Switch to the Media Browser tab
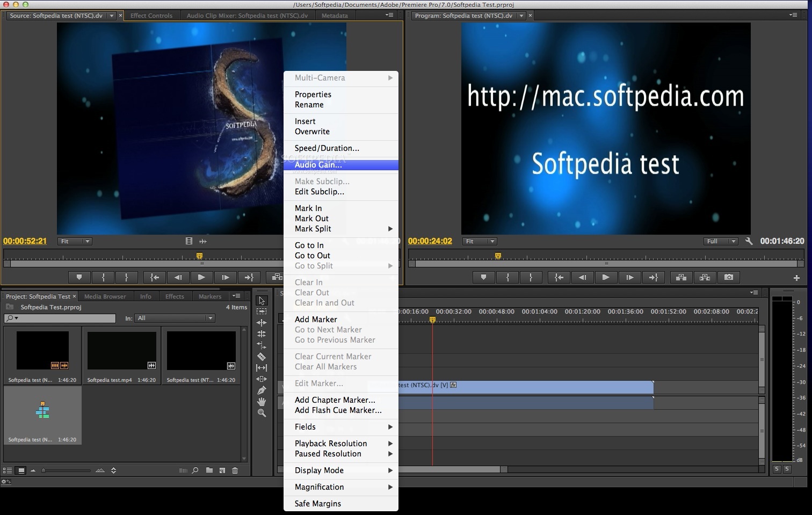 pyautogui.click(x=105, y=296)
